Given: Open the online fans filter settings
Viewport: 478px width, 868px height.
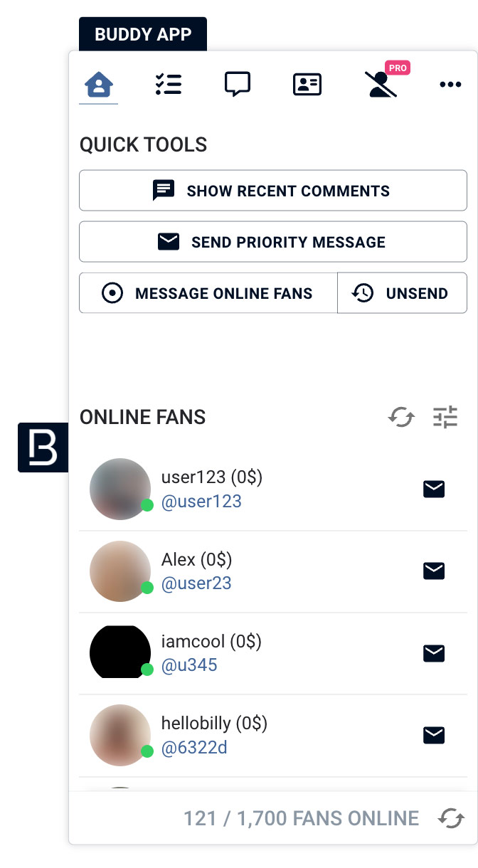Looking at the screenshot, I should click(x=446, y=417).
